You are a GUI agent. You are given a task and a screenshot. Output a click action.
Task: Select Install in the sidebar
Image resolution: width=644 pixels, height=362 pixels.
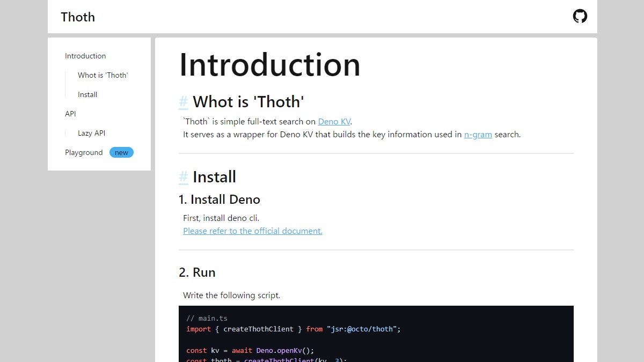click(x=87, y=94)
